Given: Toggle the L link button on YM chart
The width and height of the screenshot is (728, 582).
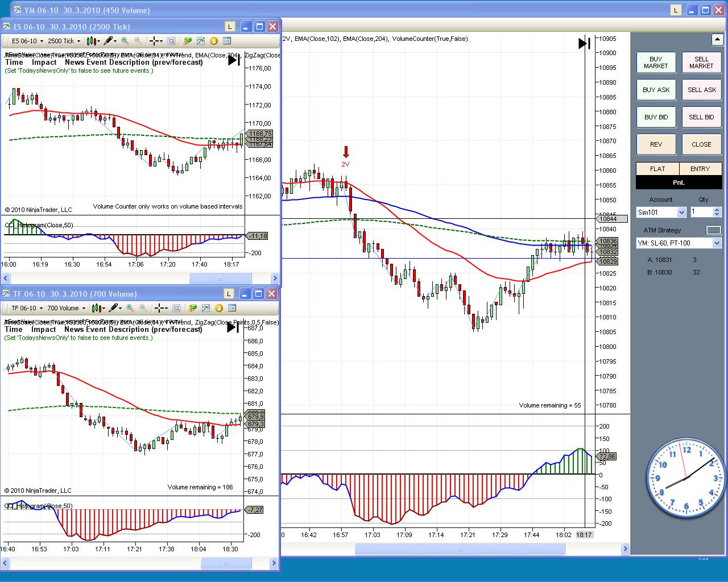Looking at the screenshot, I should pos(676,10).
